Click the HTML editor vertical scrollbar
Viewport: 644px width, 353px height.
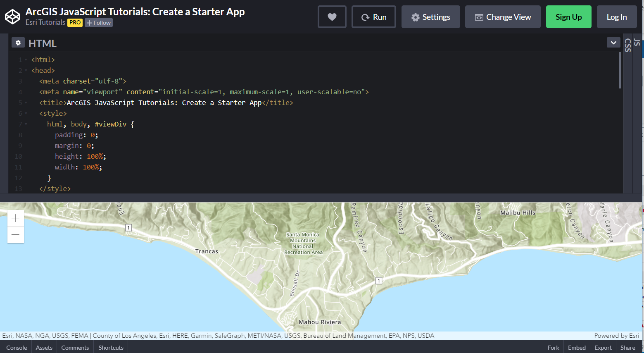click(x=620, y=71)
